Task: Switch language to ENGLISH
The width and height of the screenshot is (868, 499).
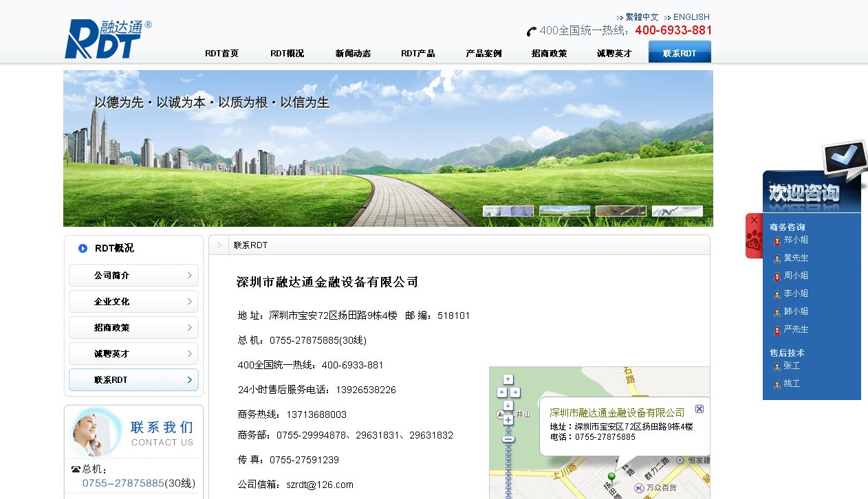Action: click(x=691, y=17)
